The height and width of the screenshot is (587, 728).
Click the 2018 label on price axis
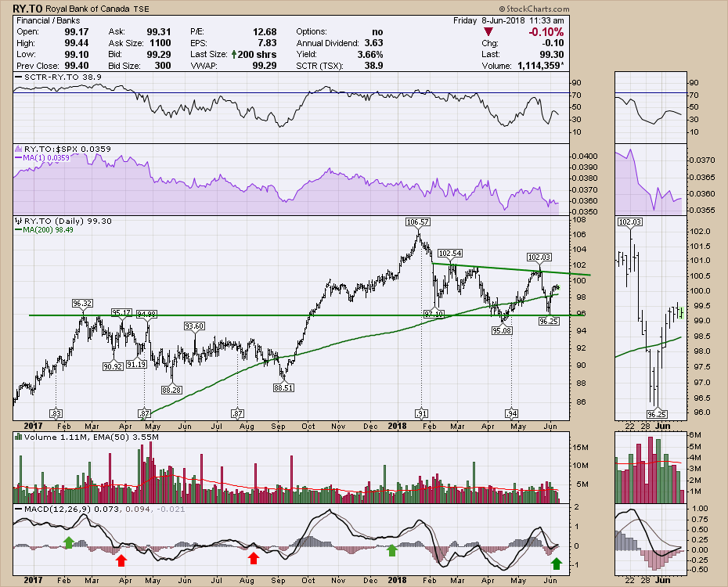click(398, 426)
